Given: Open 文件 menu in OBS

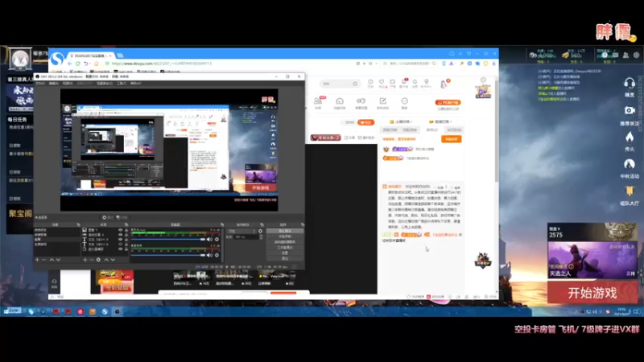Looking at the screenshot, I should (39, 84).
